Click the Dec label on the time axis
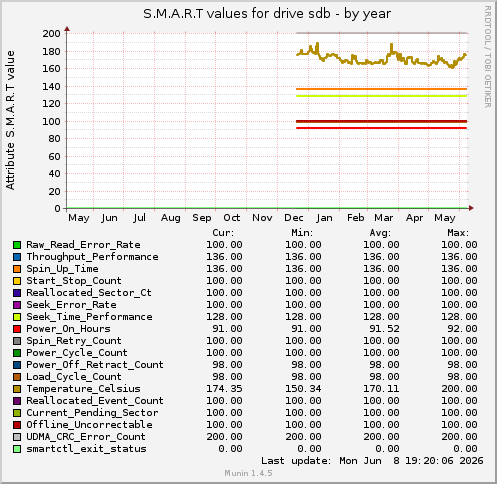Screen dimensions: 497x484 (x=294, y=218)
